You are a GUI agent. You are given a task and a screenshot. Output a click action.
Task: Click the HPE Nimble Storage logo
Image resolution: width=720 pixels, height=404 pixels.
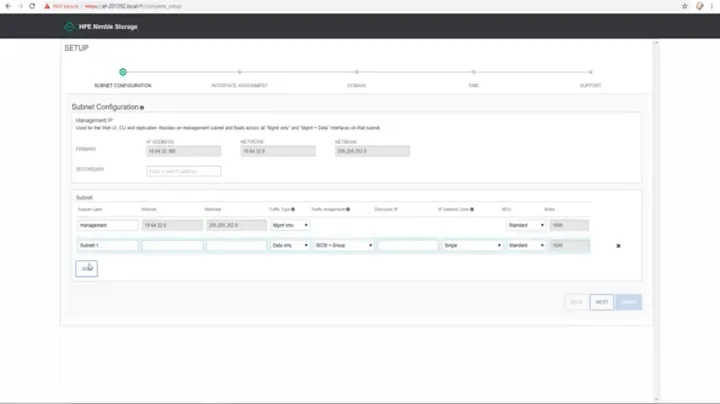[69, 26]
